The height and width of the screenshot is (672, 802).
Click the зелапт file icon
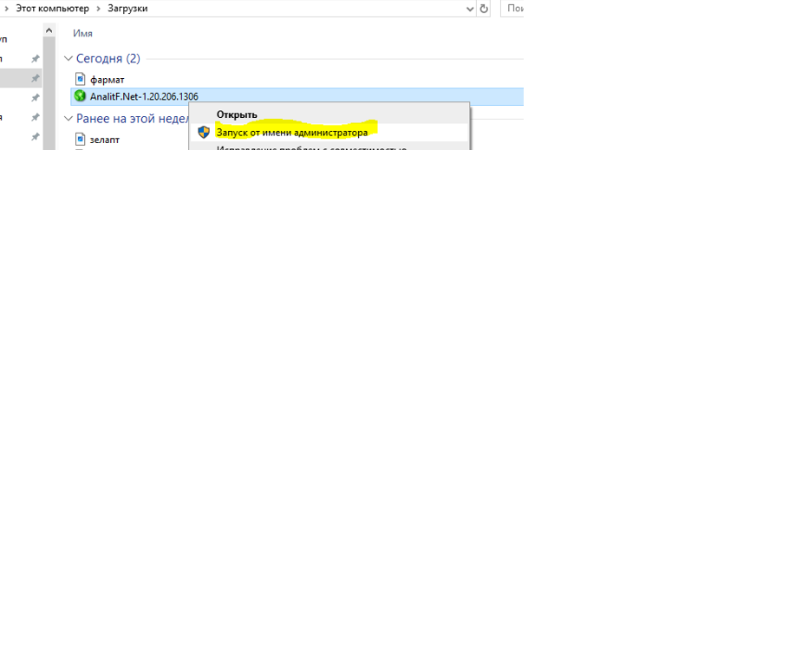click(80, 139)
